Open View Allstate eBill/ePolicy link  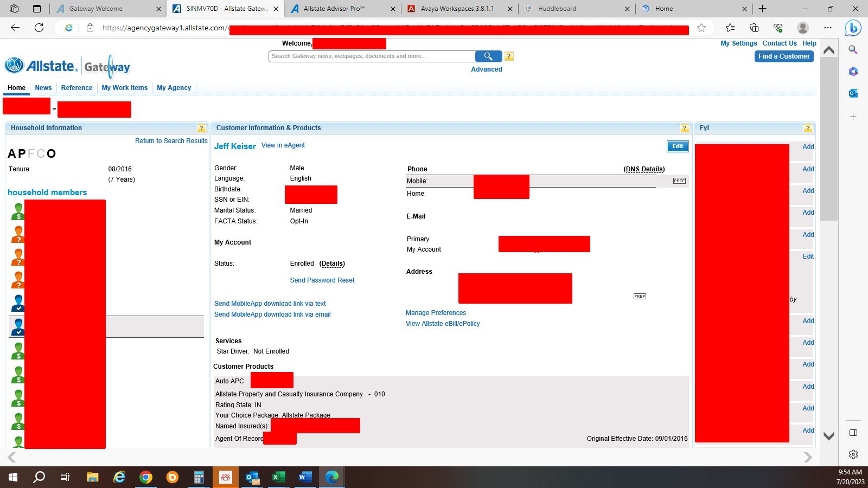(x=443, y=324)
